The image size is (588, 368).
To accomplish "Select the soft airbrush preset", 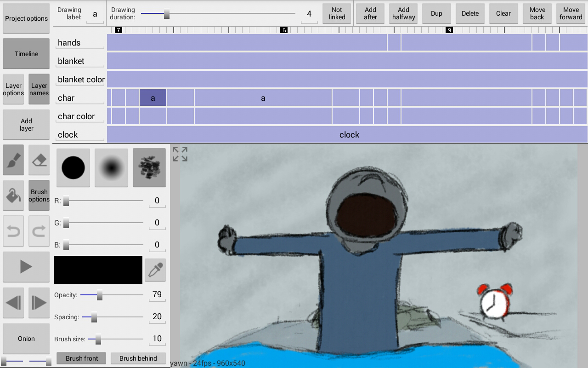I will 111,167.
